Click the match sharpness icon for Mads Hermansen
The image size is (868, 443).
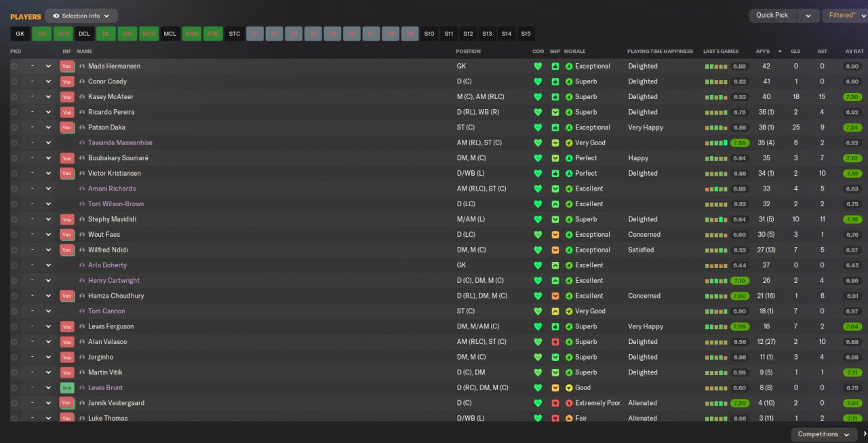[x=555, y=66]
